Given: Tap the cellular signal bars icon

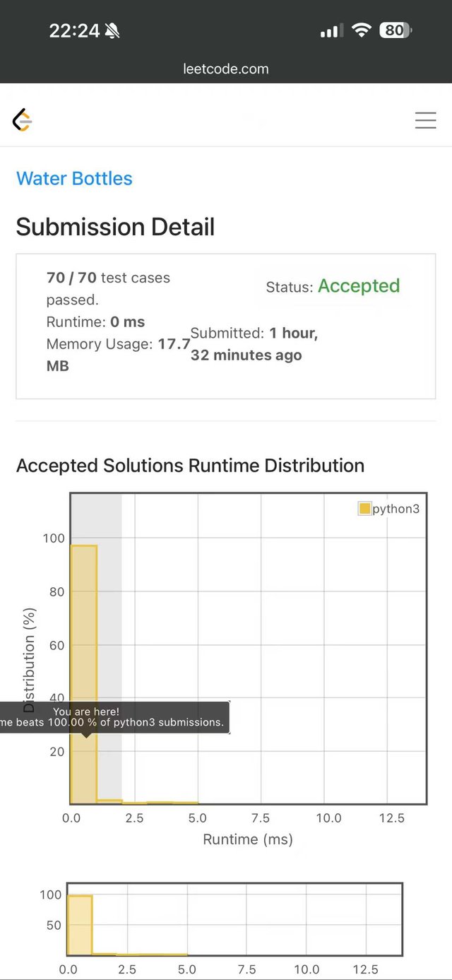Looking at the screenshot, I should pos(331,30).
